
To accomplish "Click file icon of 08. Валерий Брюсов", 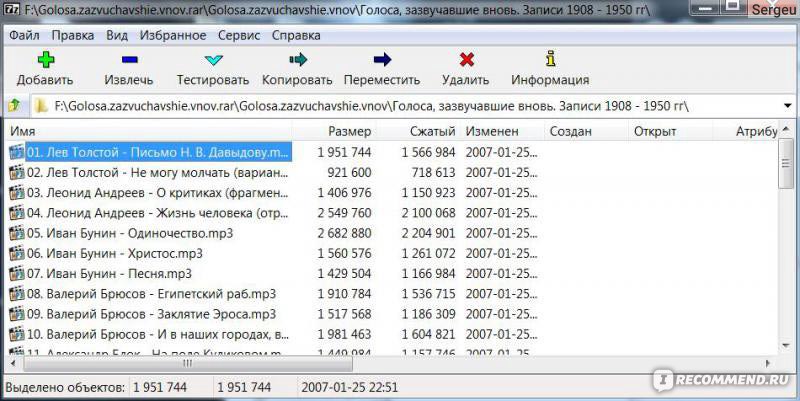I will [17, 294].
